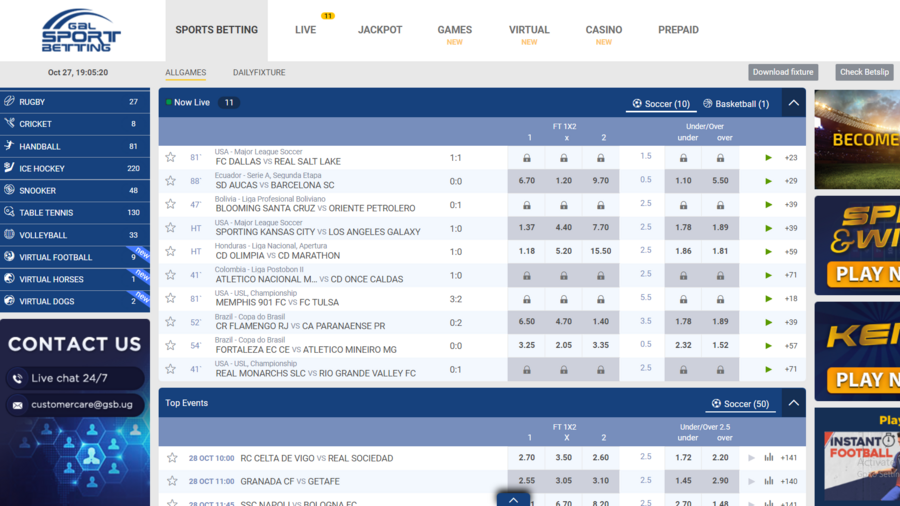Select 6.70 home odds for SD Aucas
Image resolution: width=900 pixels, height=506 pixels.
click(526, 181)
